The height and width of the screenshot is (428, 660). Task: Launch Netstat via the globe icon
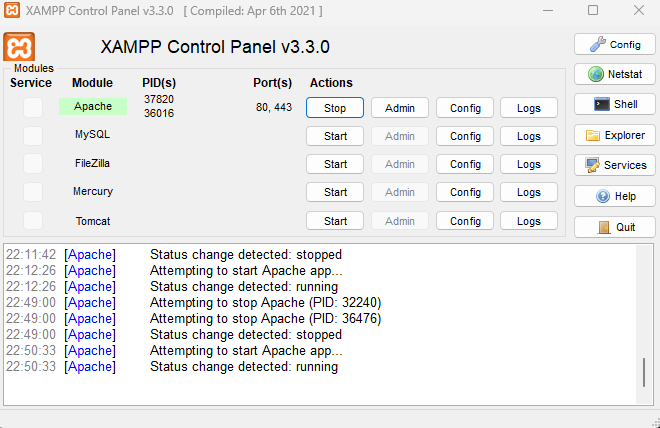coord(615,74)
